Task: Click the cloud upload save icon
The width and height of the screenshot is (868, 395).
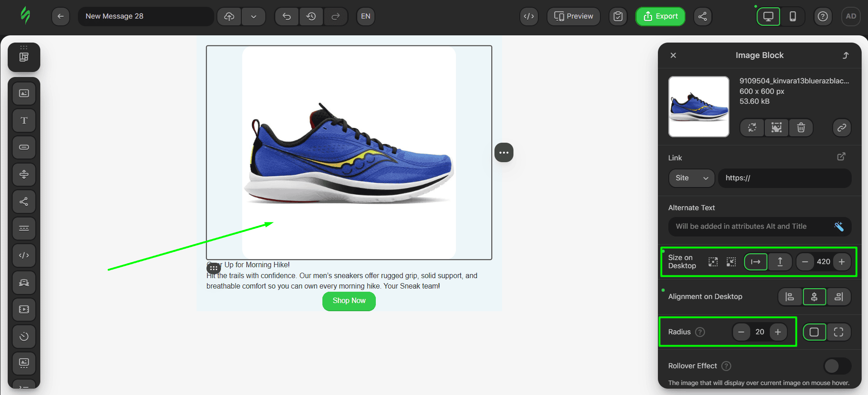Action: click(x=229, y=16)
